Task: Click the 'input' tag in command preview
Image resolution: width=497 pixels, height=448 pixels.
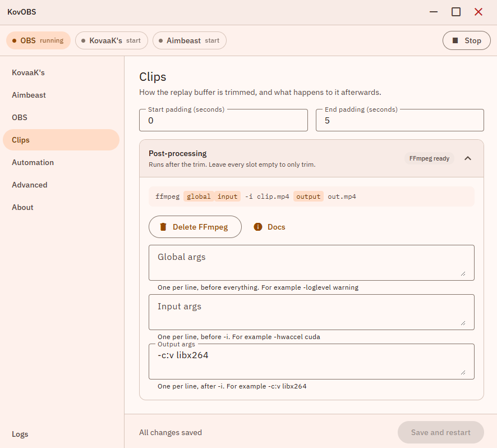Action: [227, 196]
